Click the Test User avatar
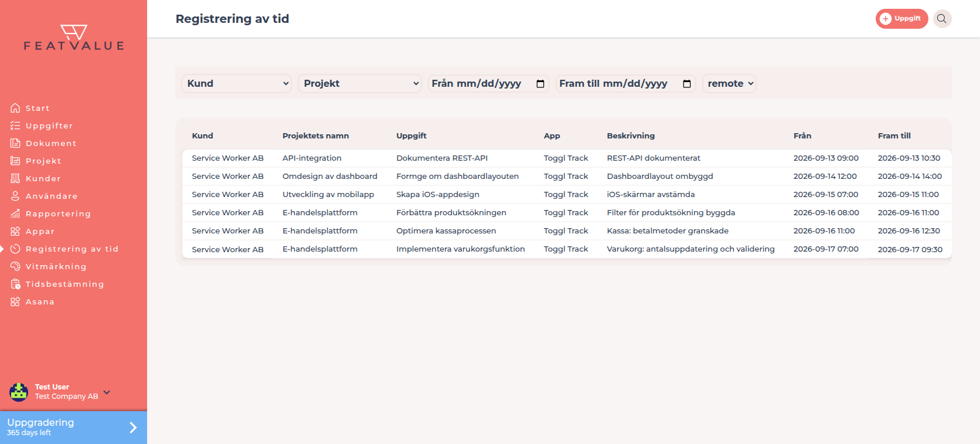Viewport: 980px width, 444px height. 19,392
